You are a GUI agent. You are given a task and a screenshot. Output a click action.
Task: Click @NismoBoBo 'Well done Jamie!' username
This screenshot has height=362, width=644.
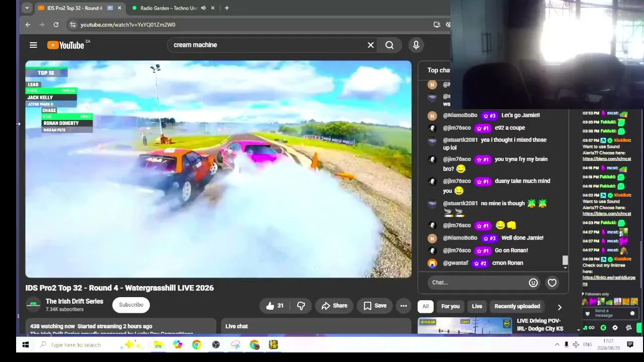pyautogui.click(x=460, y=238)
